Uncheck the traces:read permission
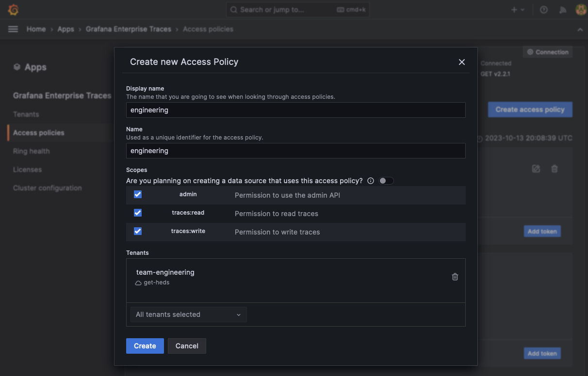Viewport: 588px width, 376px height. pyautogui.click(x=138, y=213)
